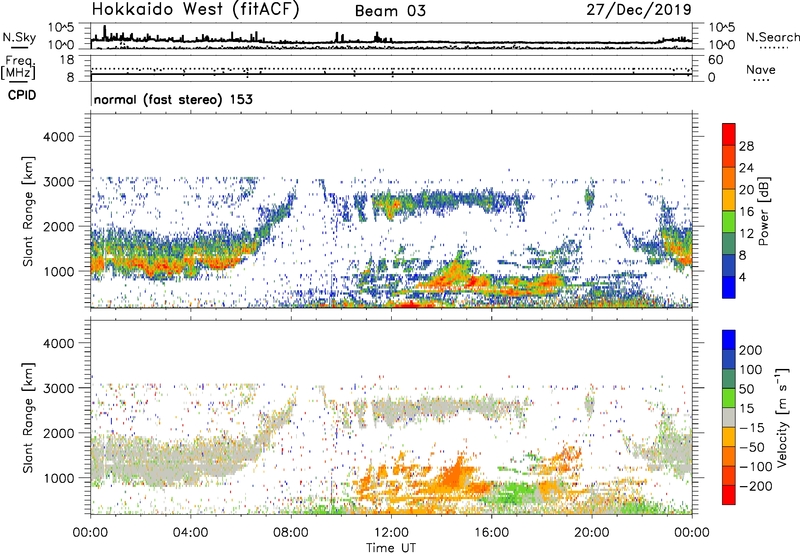
Task: Click the '24' label on Power colorbar
Action: point(746,168)
